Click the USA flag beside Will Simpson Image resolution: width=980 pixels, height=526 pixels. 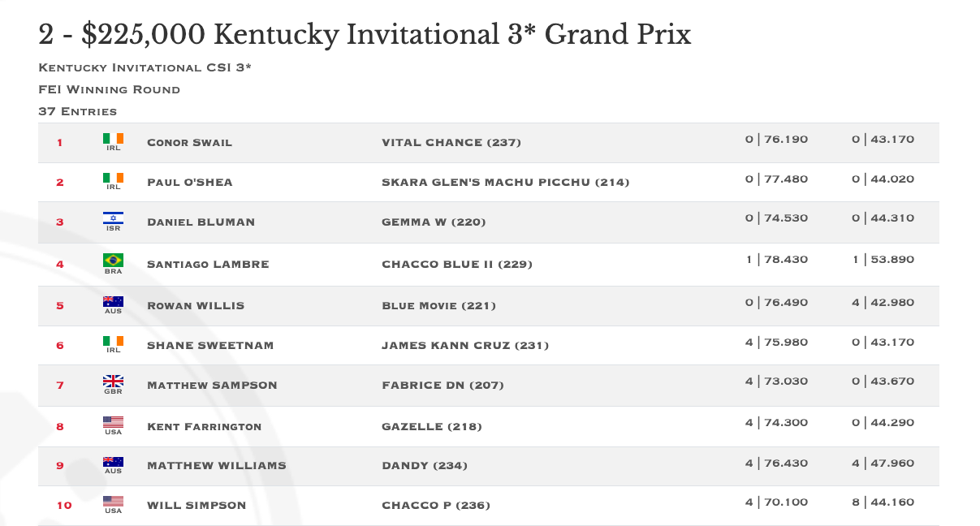tap(113, 502)
